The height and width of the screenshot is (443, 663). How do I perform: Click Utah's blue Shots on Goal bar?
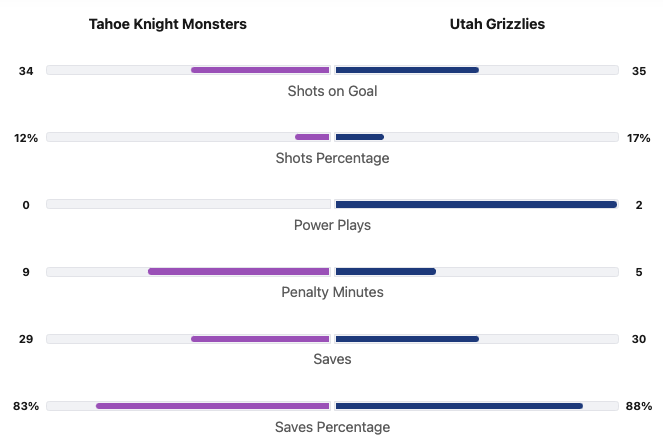pyautogui.click(x=407, y=70)
